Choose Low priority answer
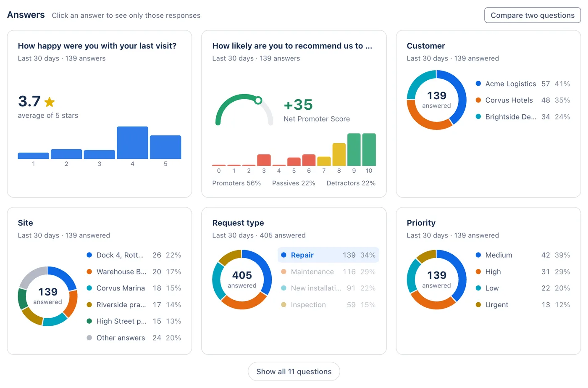 pyautogui.click(x=523, y=288)
